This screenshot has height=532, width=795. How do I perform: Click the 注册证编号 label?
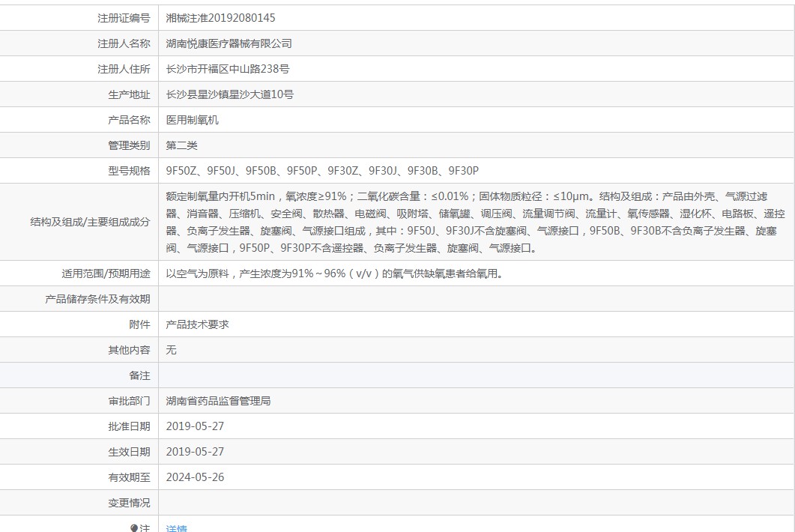pos(124,18)
